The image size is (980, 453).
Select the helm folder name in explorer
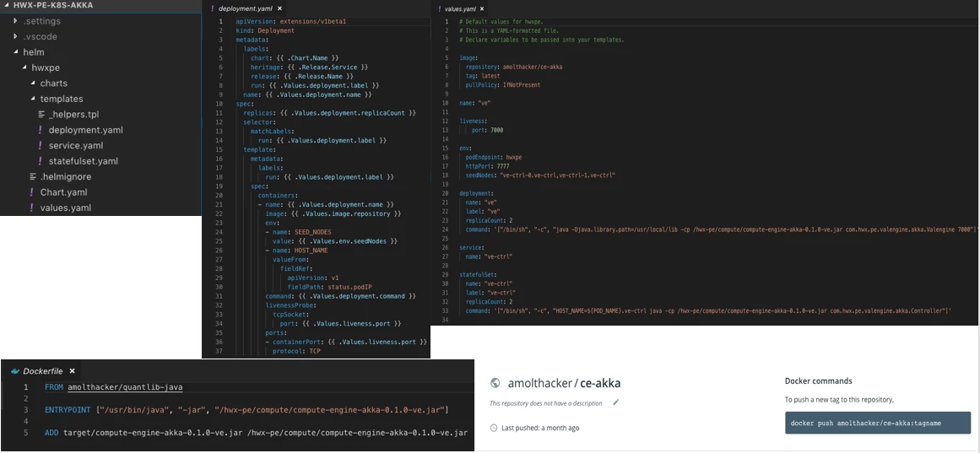tap(34, 52)
